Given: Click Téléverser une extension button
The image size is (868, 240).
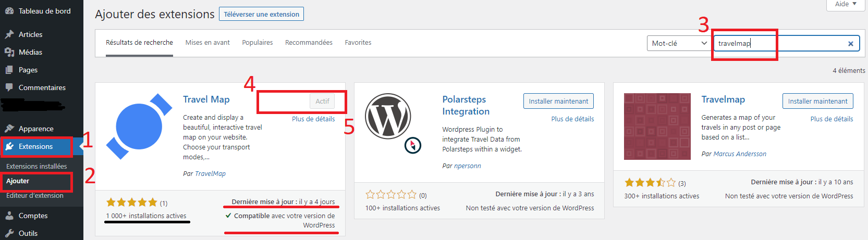Looking at the screenshot, I should tap(262, 14).
